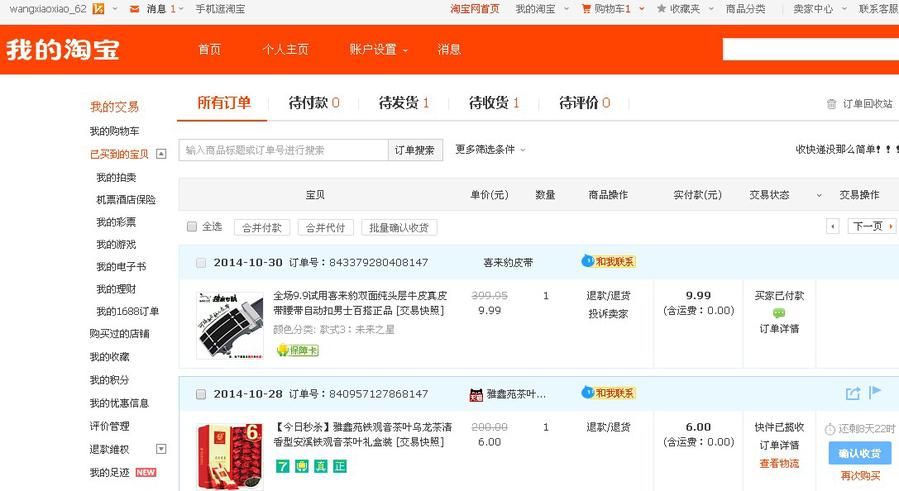This screenshot has height=491, width=899.
Task: Switch to the 待收货 tab
Action: [x=494, y=103]
